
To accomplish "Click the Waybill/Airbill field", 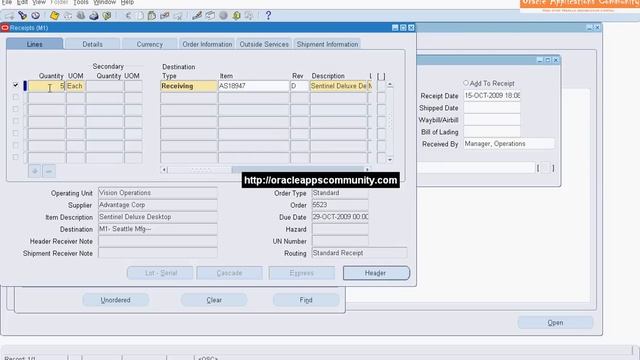I will coord(492,120).
